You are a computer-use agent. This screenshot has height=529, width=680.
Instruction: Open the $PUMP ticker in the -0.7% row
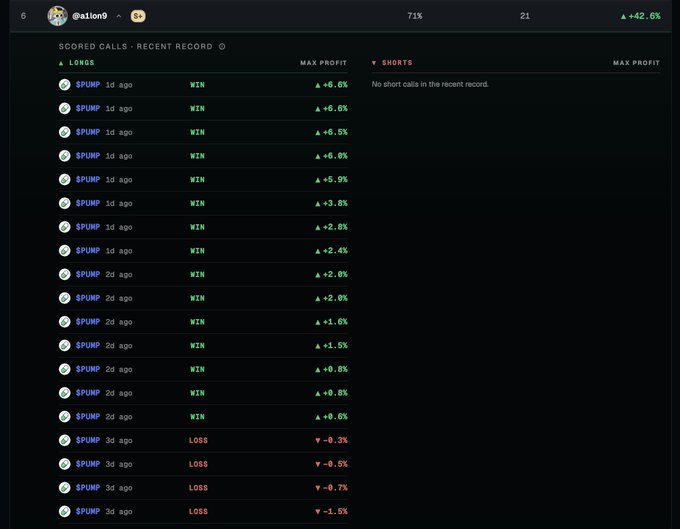88,487
